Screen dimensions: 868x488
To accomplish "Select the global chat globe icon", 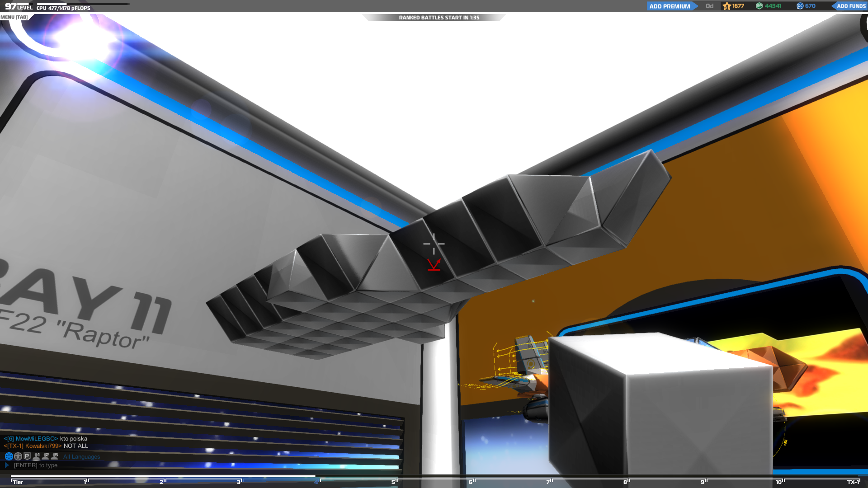I will [9, 456].
